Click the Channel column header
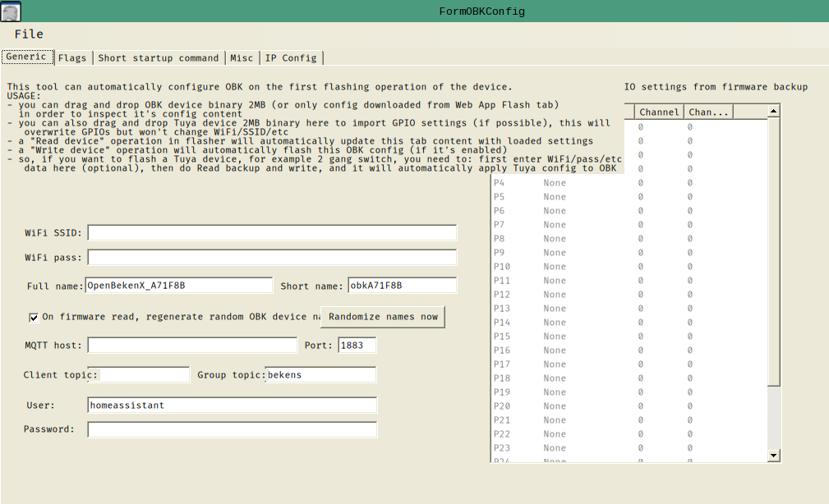 click(659, 112)
